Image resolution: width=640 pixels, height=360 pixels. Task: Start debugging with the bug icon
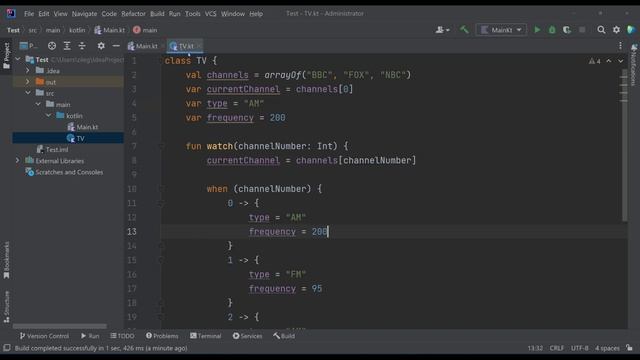[x=552, y=30]
